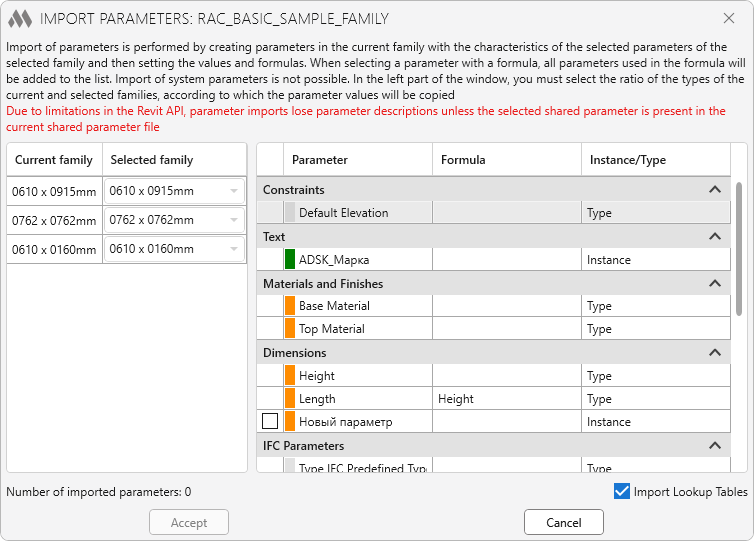Select the Default Elevation parameter row
The height and width of the screenshot is (541, 754).
click(x=493, y=213)
